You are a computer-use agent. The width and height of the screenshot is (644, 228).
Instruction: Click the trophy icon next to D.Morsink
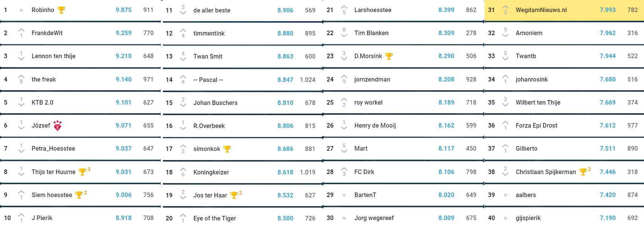389,56
